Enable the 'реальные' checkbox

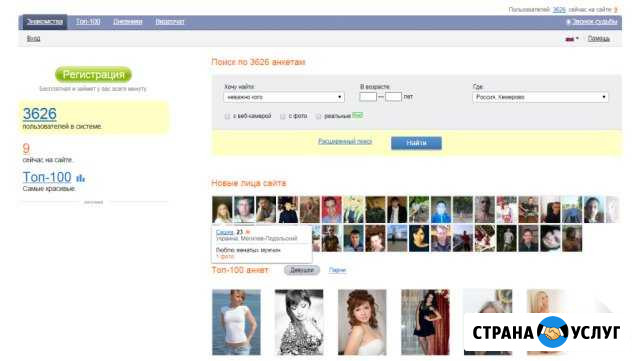point(318,116)
